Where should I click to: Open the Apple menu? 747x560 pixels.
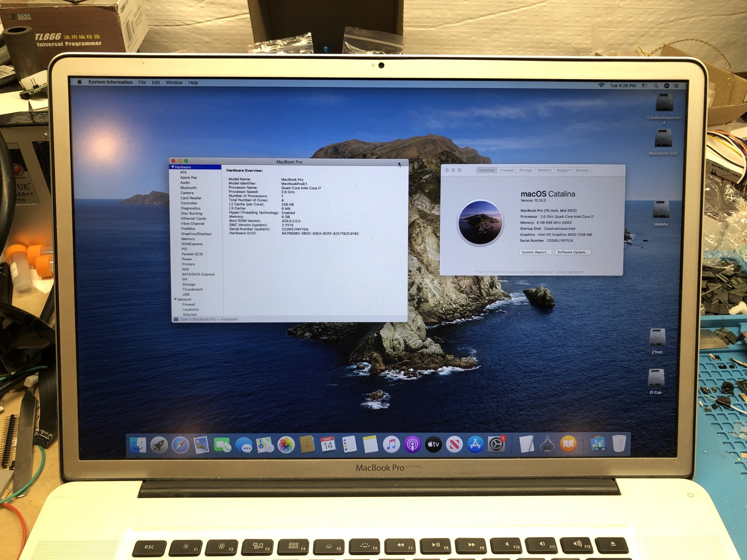(80, 82)
